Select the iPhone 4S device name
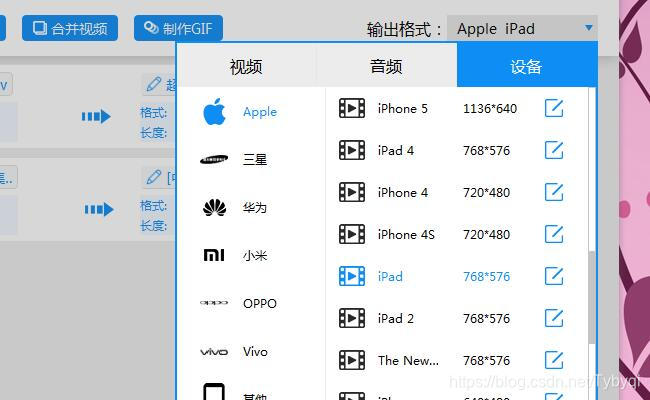 point(406,235)
